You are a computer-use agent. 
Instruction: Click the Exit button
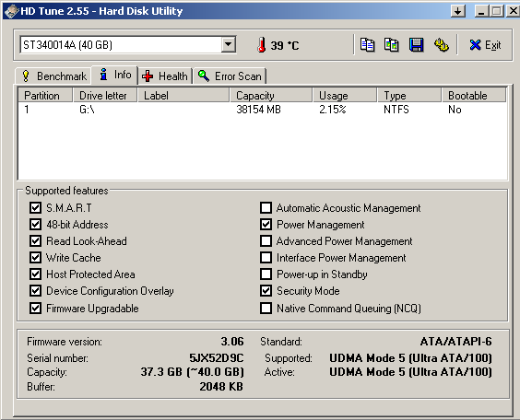click(485, 45)
